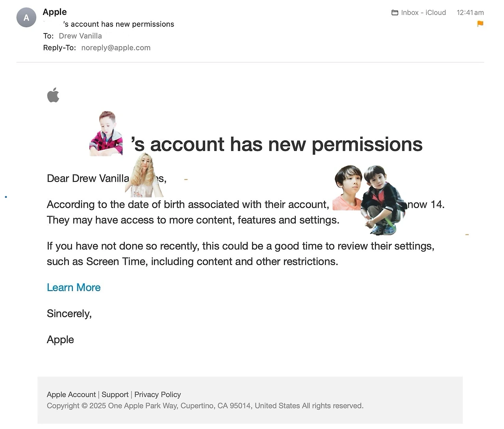Click the 12:41 am message timestamp

470,13
